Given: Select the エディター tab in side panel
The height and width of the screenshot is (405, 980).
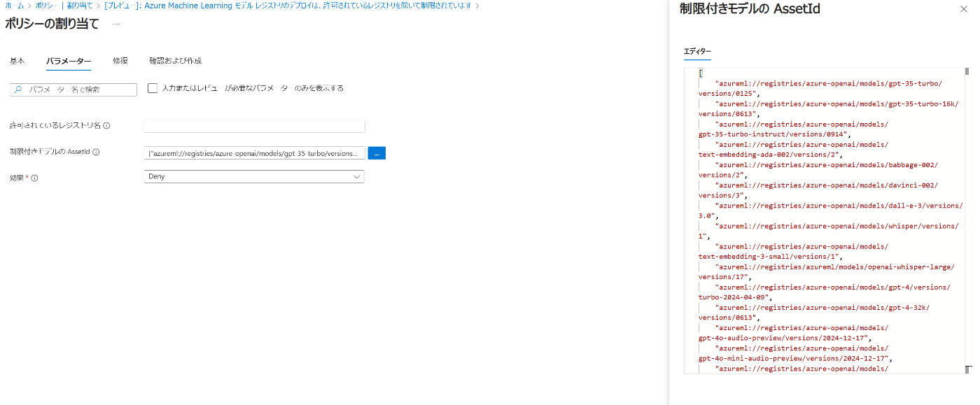Looking at the screenshot, I should pos(697,52).
